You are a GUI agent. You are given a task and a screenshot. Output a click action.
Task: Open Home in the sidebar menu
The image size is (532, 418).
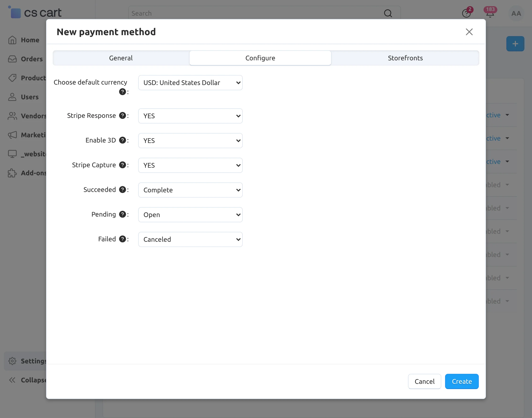coord(30,40)
